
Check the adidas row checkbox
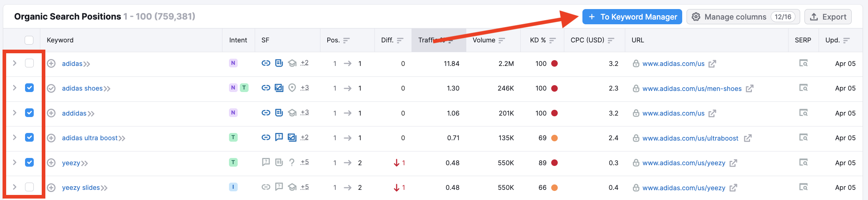click(x=29, y=63)
